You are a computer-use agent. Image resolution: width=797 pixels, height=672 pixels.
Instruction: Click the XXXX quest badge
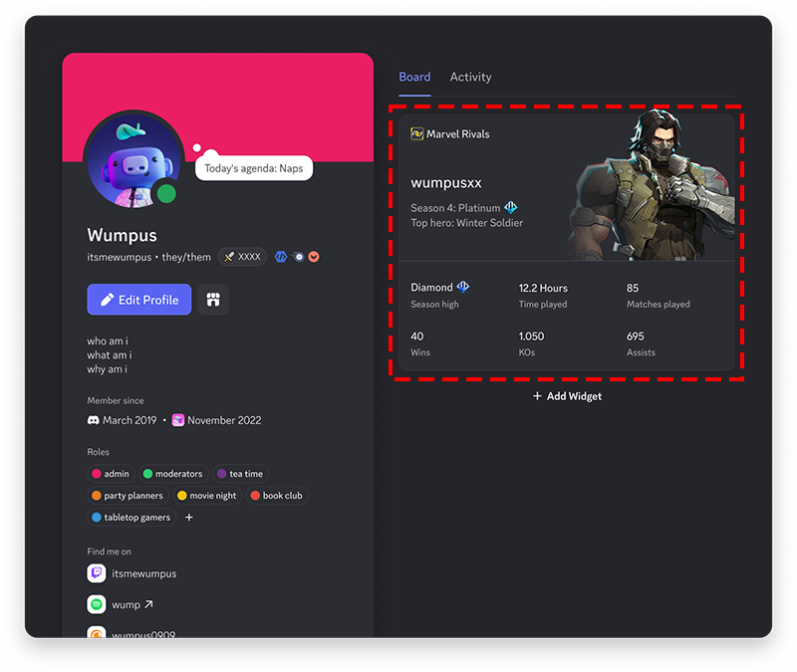click(242, 256)
